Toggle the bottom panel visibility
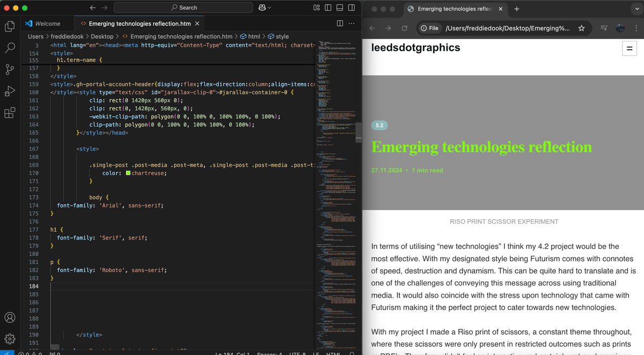This screenshot has height=355, width=644. pyautogui.click(x=339, y=7)
